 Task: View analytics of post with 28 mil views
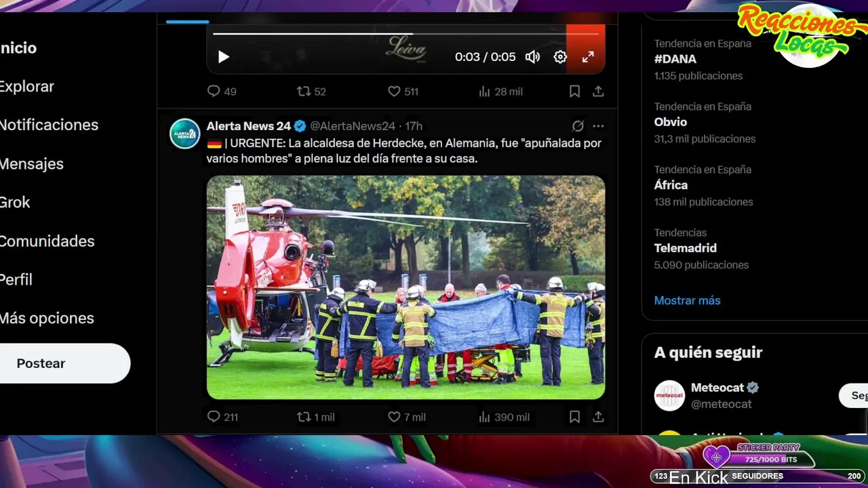click(500, 91)
